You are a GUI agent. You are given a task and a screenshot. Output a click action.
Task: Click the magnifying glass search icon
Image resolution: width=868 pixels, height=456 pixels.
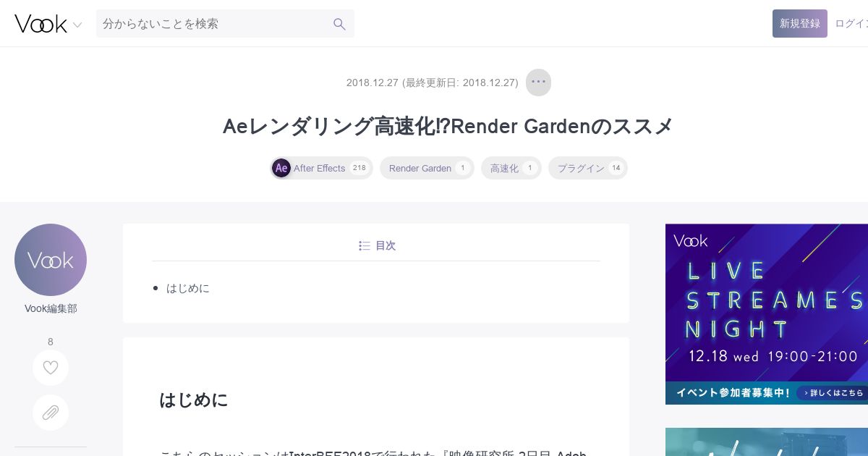point(339,24)
